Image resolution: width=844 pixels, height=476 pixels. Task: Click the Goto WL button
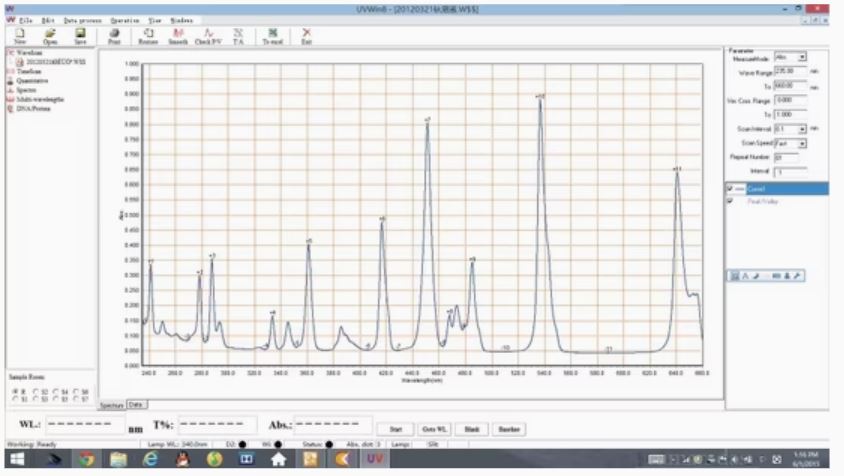coord(434,429)
